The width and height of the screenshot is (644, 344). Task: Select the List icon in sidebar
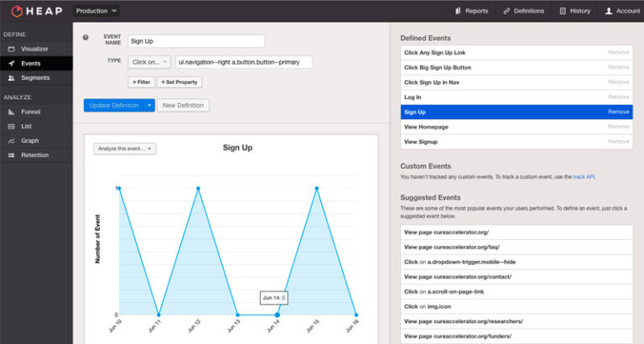11,126
